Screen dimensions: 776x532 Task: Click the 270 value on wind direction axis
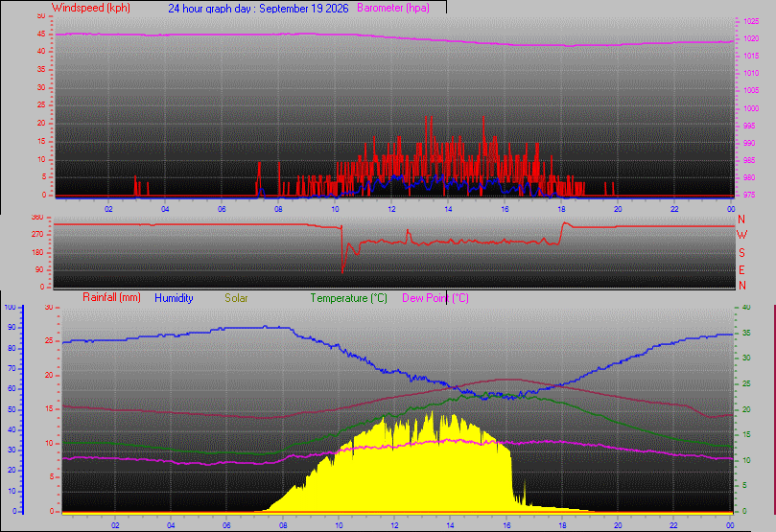tap(37, 234)
